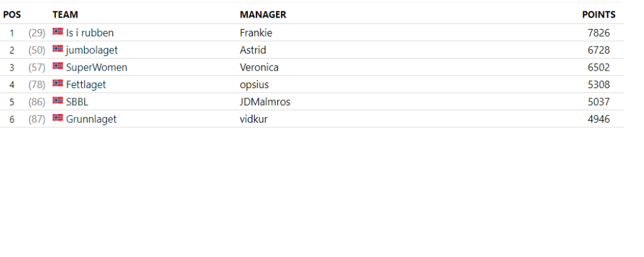The image size is (644, 257).
Task: Click the flag icon beside Grunnlaget
Action: pyautogui.click(x=58, y=118)
